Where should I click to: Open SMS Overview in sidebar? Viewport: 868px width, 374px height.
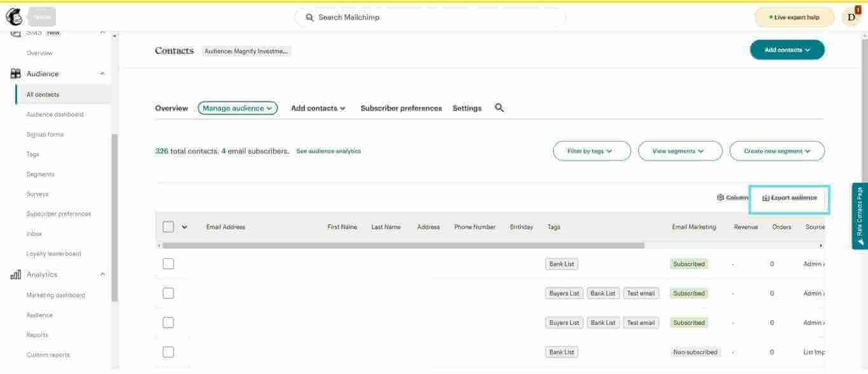(x=39, y=53)
